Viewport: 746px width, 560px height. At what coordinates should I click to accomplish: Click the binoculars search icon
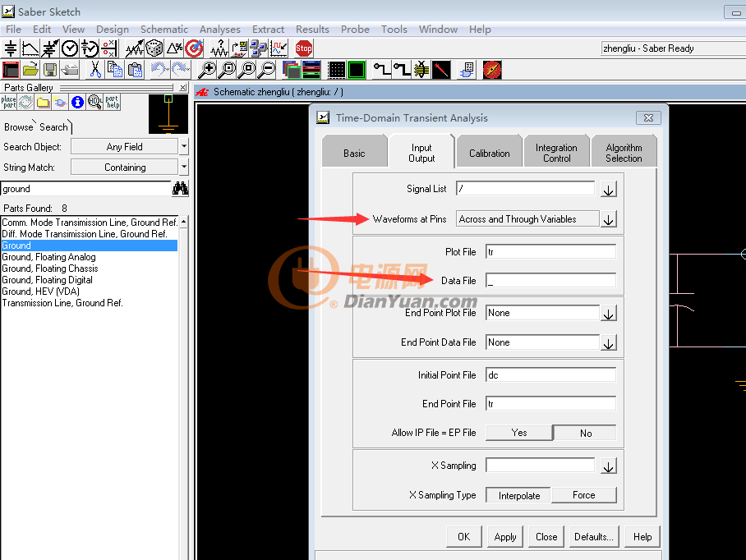(180, 189)
